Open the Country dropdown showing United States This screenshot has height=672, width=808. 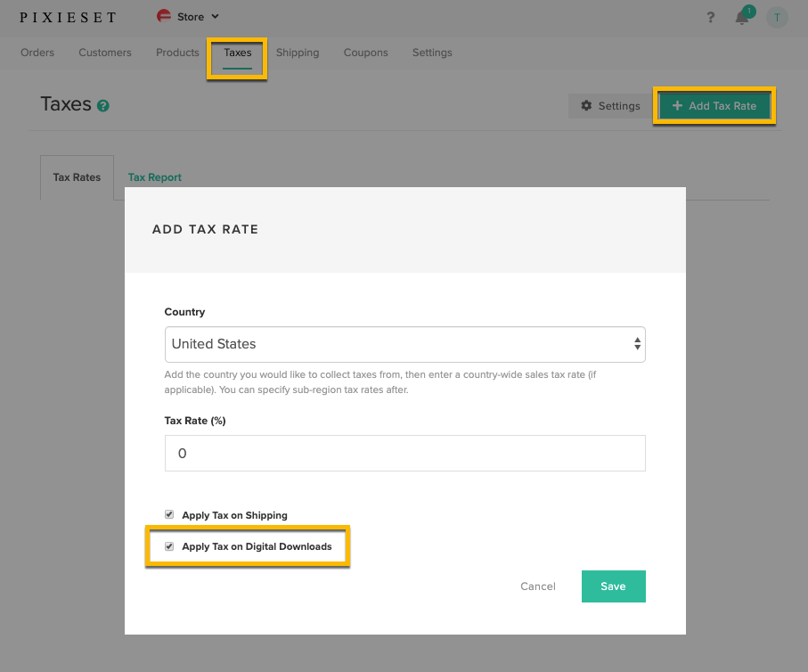[x=405, y=344]
